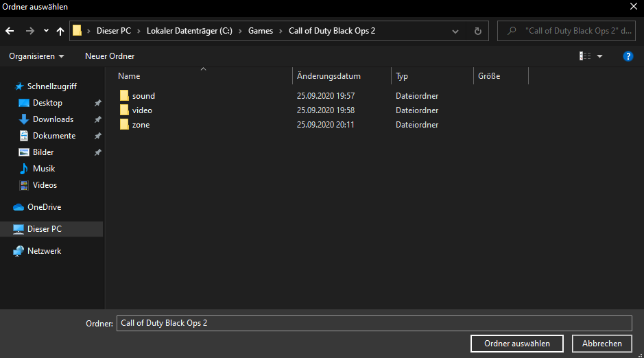Select the sound folder name
Screen dimensions: 644x358
point(143,95)
